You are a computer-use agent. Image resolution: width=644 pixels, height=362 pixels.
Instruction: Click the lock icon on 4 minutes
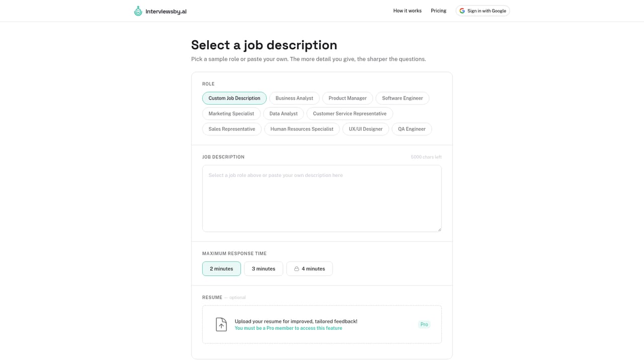[x=297, y=269]
